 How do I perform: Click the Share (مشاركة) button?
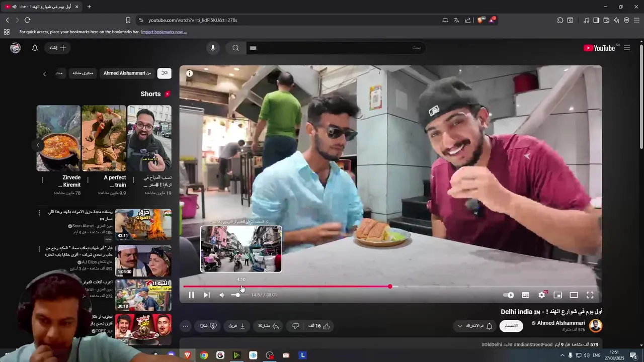tap(269, 326)
